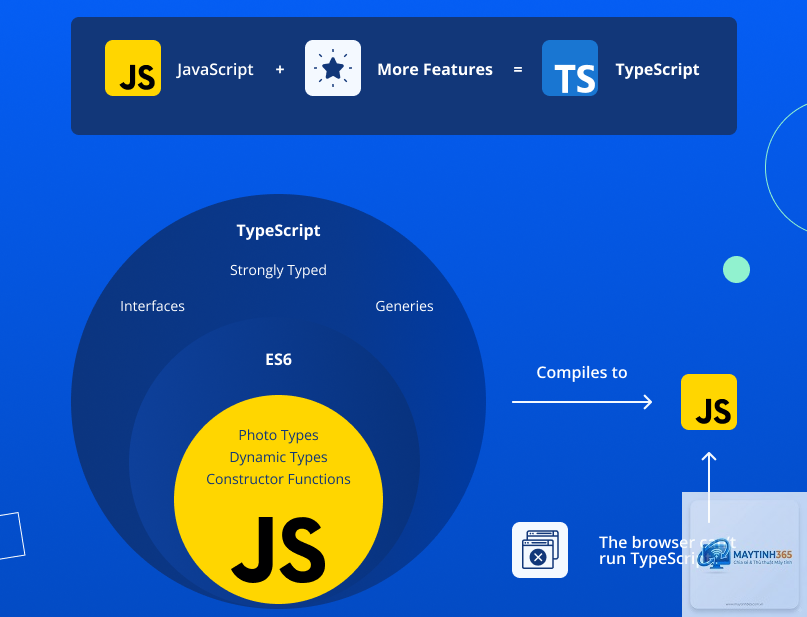Click the star More Features icon

(x=332, y=68)
